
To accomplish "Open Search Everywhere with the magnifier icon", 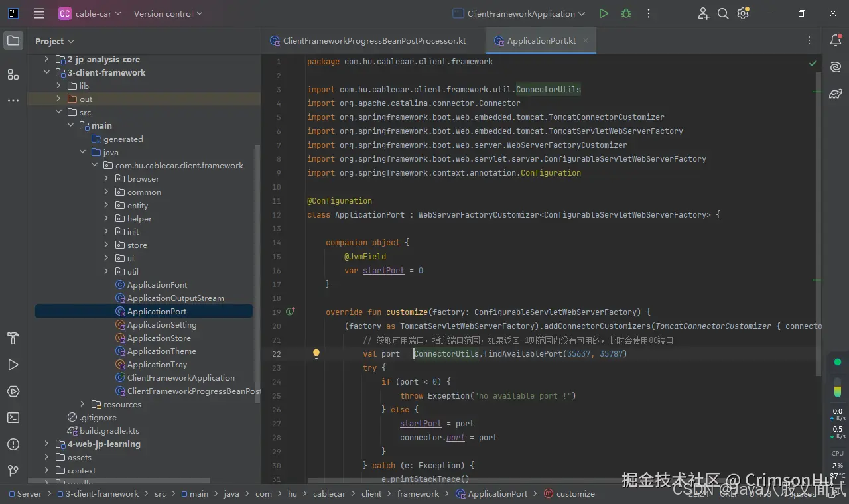I will click(723, 13).
